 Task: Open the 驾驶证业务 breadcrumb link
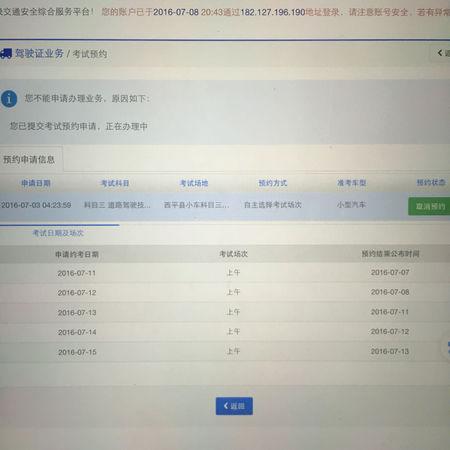point(39,53)
